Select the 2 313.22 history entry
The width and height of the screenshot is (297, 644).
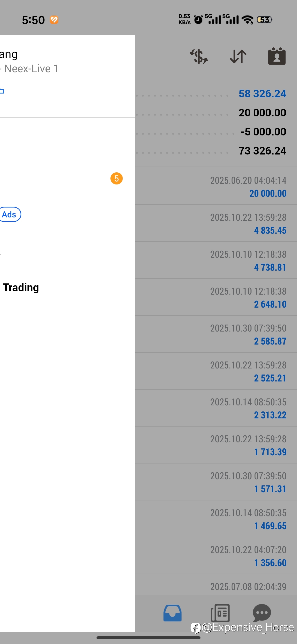[x=216, y=408]
